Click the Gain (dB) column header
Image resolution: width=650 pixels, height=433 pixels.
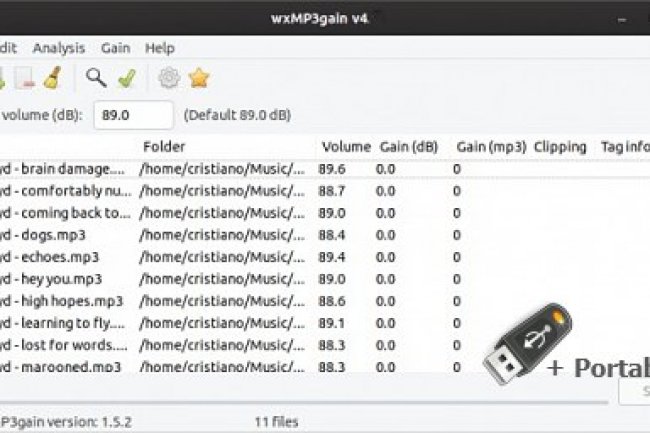tap(409, 147)
